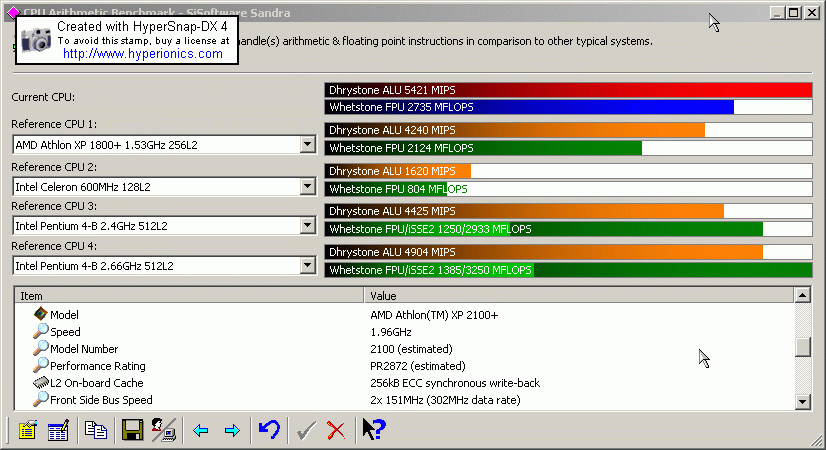826x450 pixels.
Task: Select Intel Pentium 4-B 2.4GHz combo box
Action: [164, 226]
